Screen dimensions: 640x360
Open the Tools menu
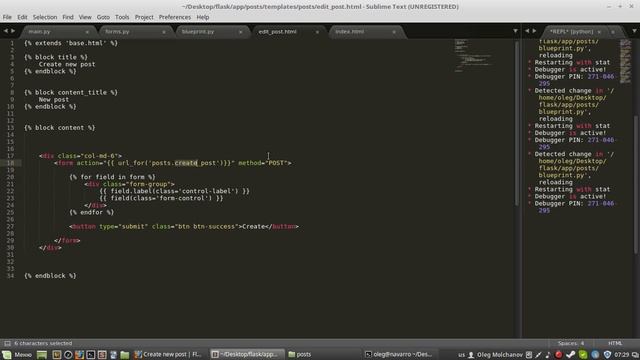coord(122,17)
